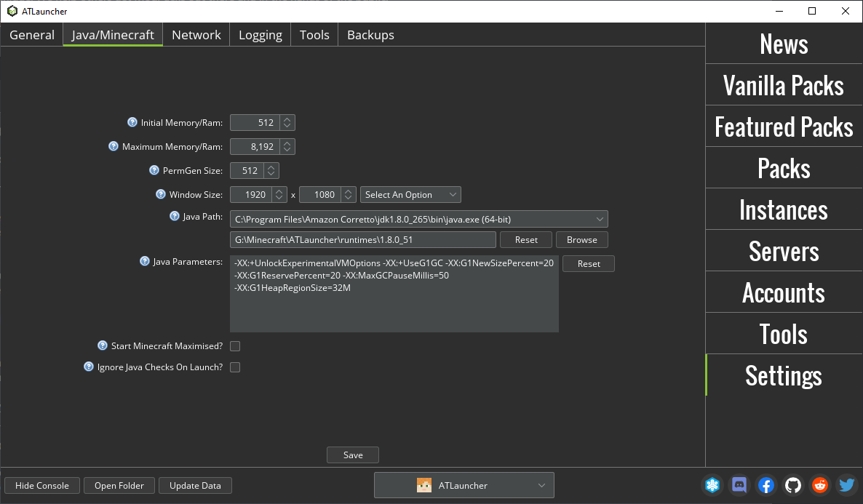The width and height of the screenshot is (863, 504).
Task: Click the Save button
Action: [353, 455]
